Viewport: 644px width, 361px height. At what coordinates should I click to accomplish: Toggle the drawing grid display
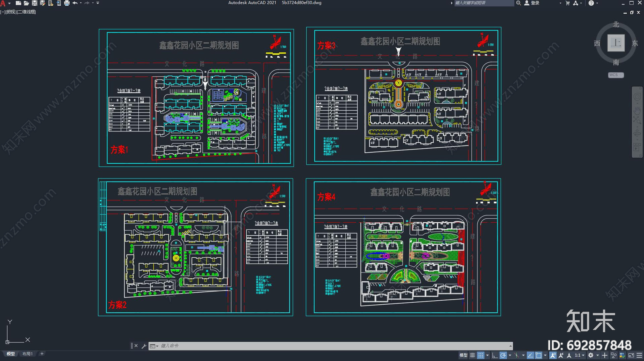click(x=473, y=355)
